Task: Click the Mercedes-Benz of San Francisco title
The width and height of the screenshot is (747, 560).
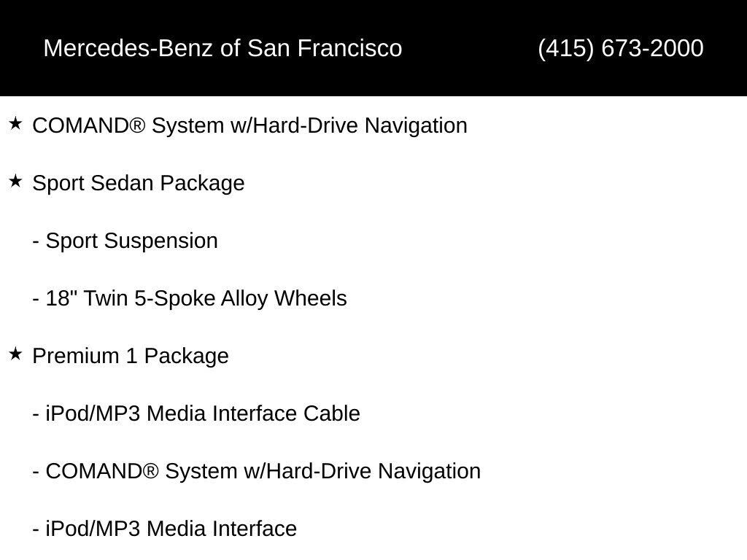Action: tap(223, 48)
